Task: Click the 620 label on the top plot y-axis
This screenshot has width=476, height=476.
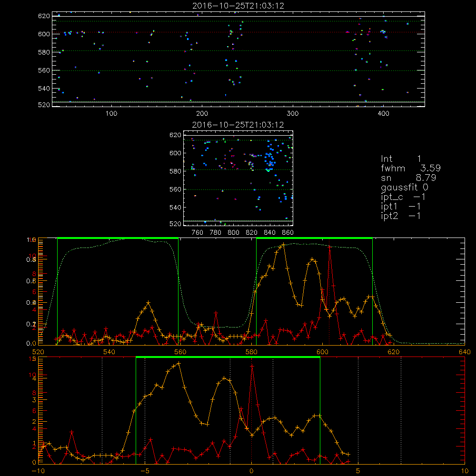Action: (x=44, y=16)
